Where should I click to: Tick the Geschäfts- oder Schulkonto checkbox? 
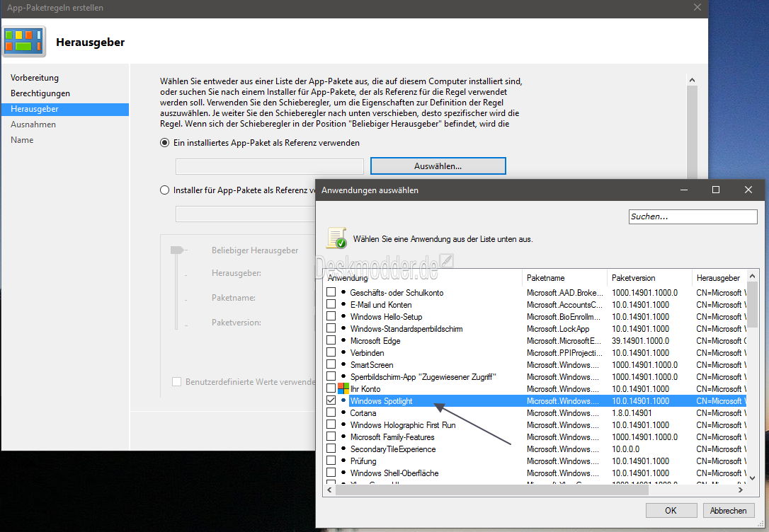[331, 292]
